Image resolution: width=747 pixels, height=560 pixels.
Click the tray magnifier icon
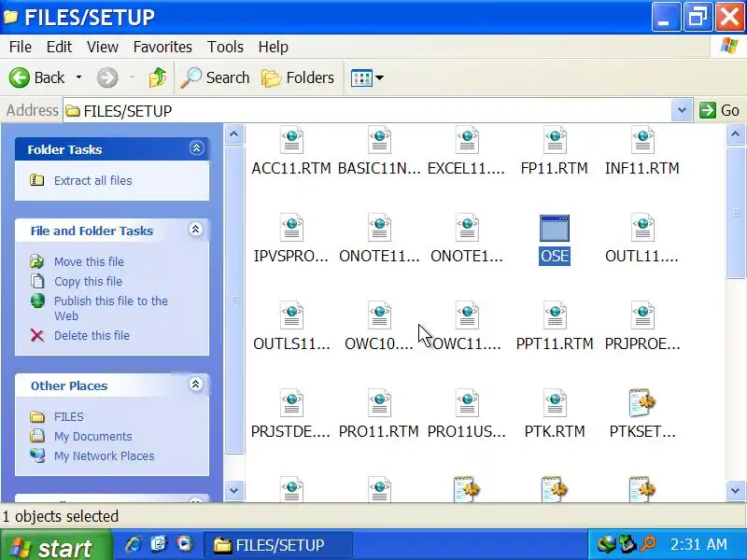(648, 544)
